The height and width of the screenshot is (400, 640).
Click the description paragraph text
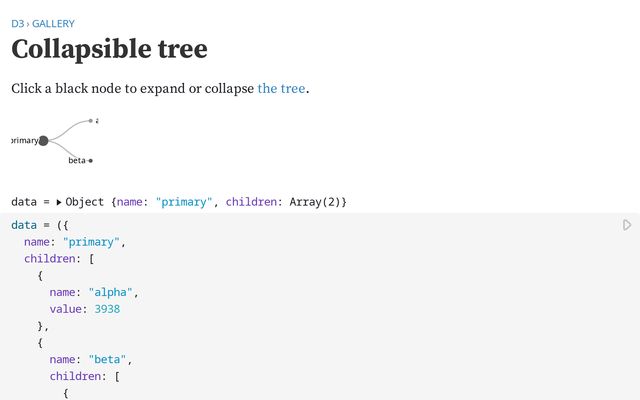pyautogui.click(x=160, y=89)
